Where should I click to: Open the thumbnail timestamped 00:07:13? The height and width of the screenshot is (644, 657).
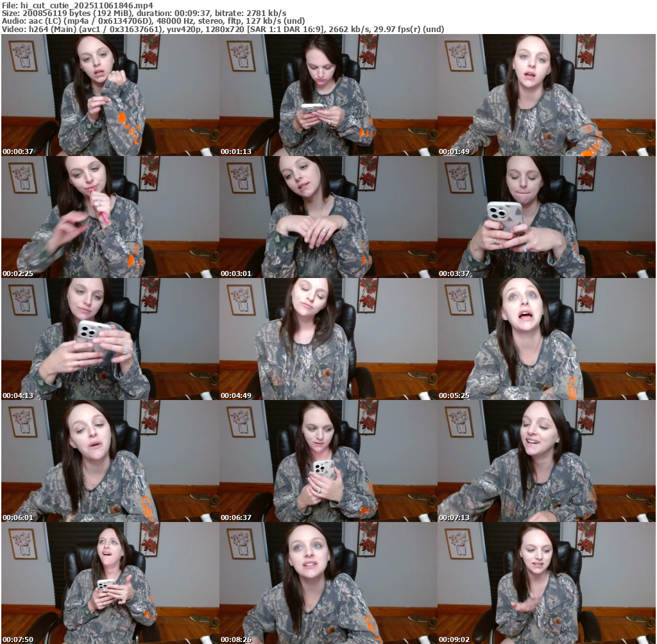(x=547, y=461)
